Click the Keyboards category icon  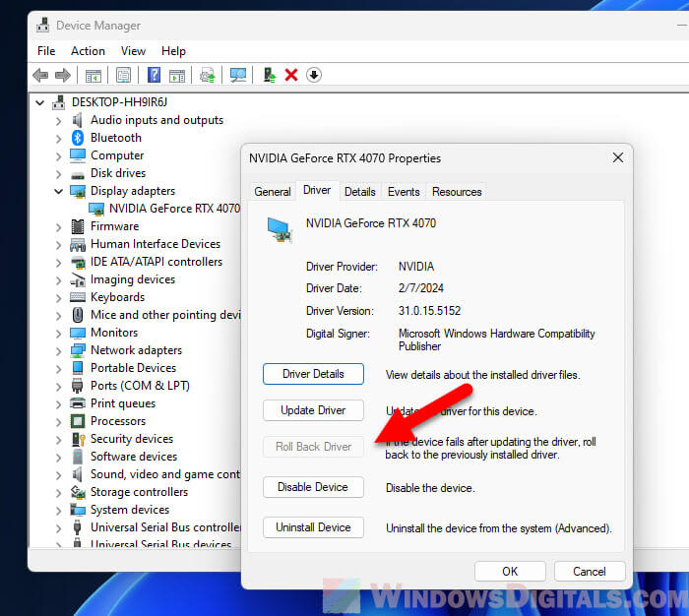78,297
